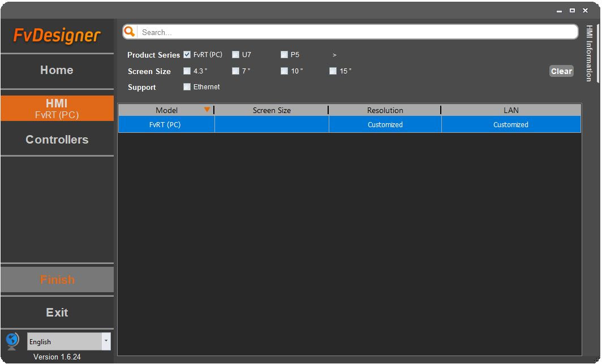Go to the Home section

57,70
